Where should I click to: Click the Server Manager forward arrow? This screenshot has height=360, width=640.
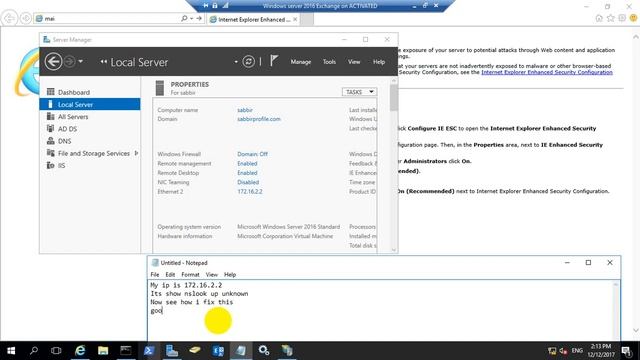coord(70,62)
